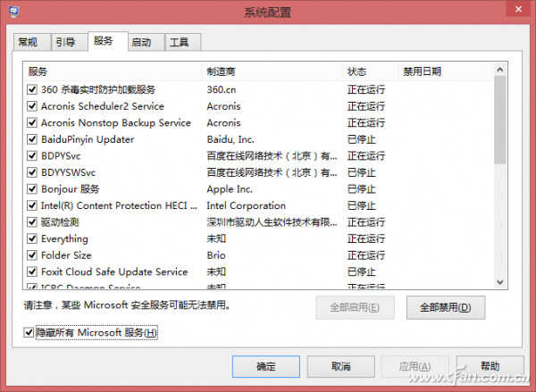Screen dimensions: 536x392
Task: Click the services list vertical scrollbar thumb
Action: click(500, 120)
